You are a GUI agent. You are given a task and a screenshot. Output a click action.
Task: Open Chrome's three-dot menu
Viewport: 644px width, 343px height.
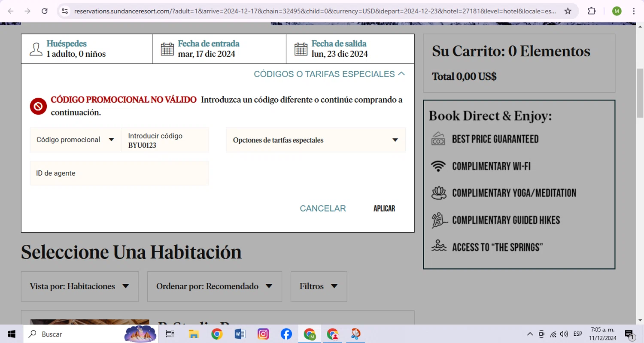(634, 11)
